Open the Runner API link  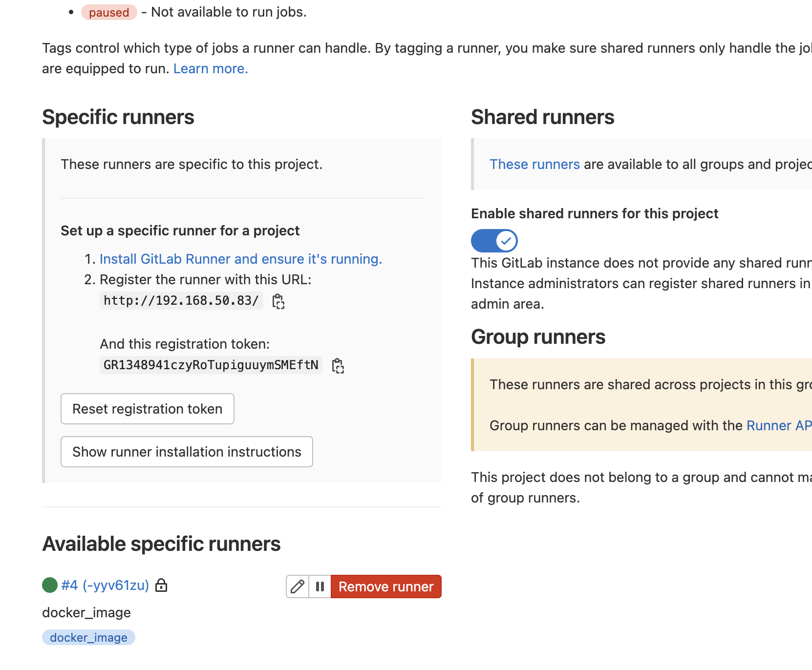click(779, 425)
